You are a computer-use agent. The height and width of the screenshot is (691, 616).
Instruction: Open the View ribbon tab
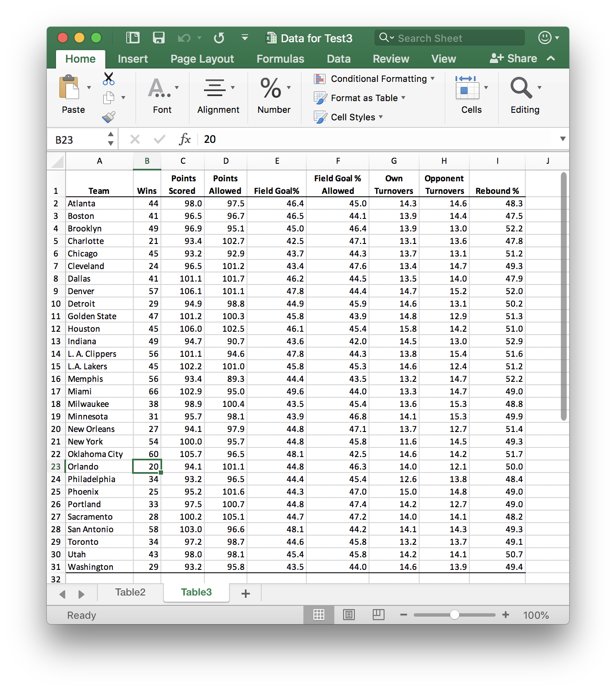(x=444, y=59)
